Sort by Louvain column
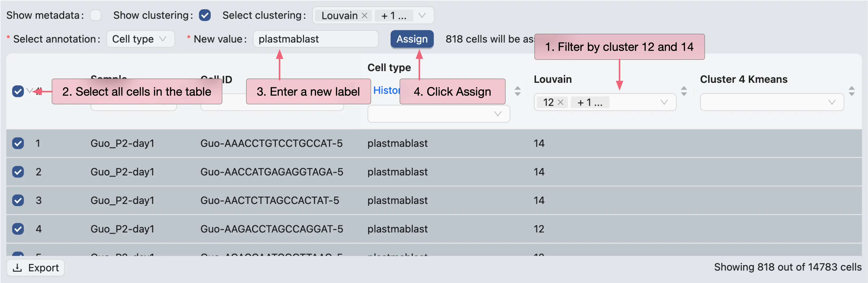Viewport: 868px width, 283px height. 684,91
